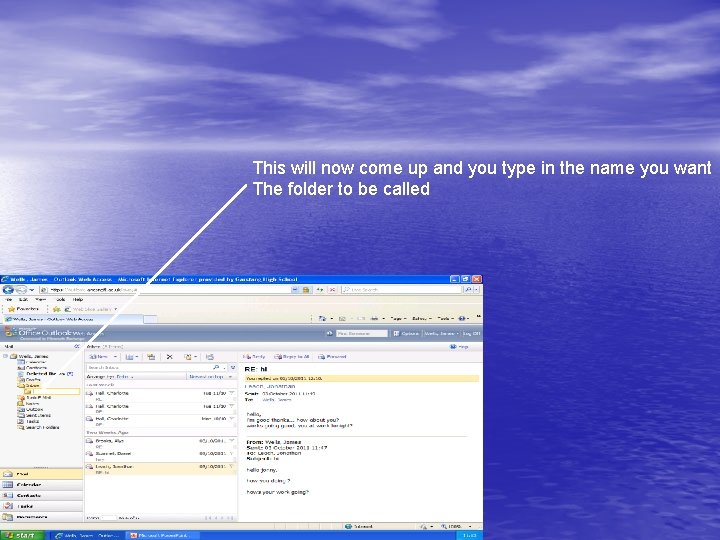Open the Safety menu in command bar

point(422,318)
